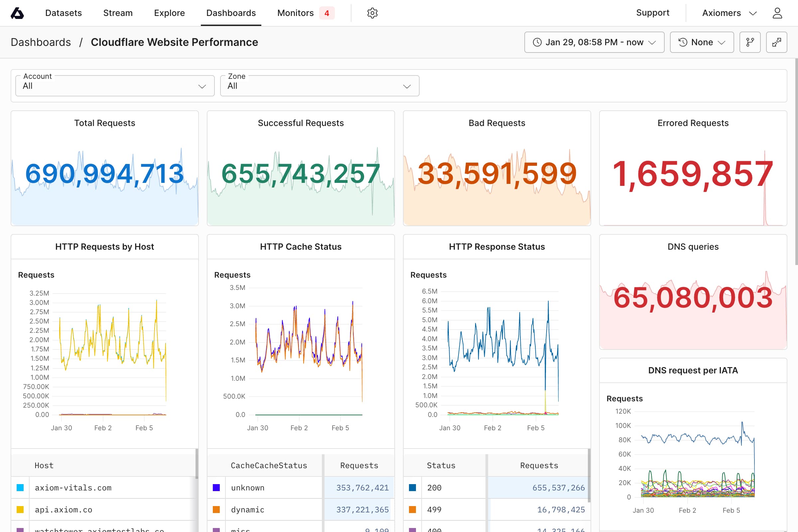Click the Monitors alert badge showing 4

(327, 13)
